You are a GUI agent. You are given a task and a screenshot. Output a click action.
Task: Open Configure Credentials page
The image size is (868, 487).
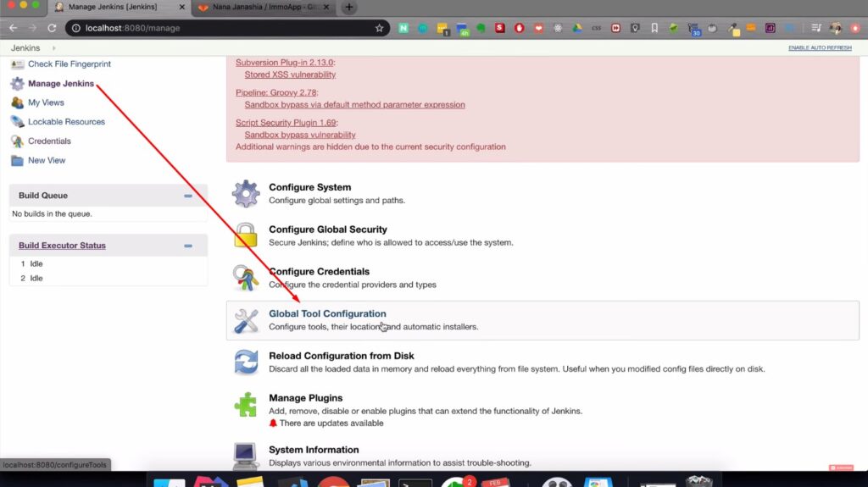click(319, 272)
